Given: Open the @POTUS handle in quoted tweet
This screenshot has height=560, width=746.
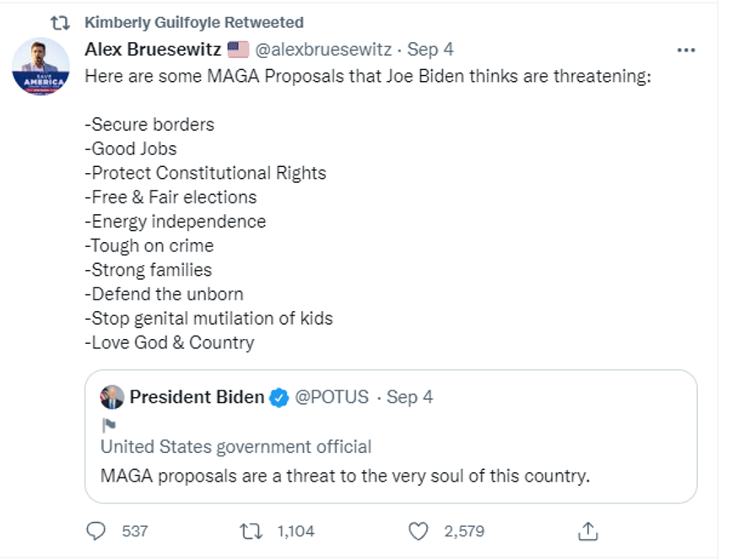Looking at the screenshot, I should (332, 397).
